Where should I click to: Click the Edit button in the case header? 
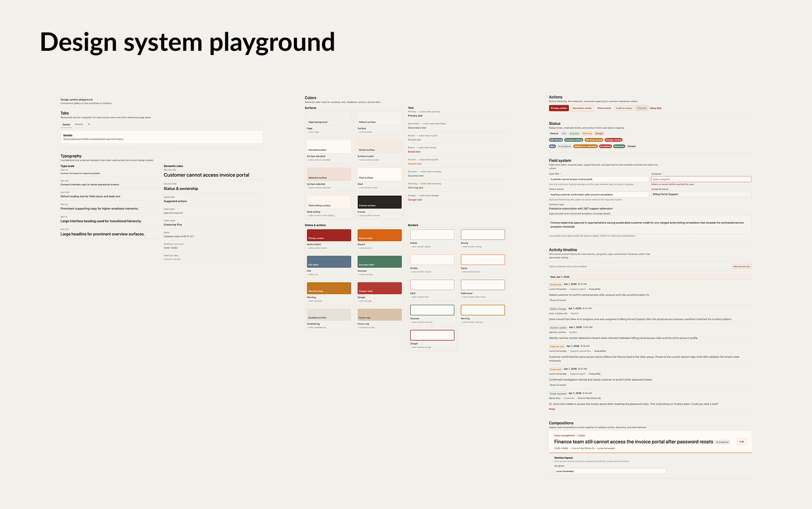[742, 442]
